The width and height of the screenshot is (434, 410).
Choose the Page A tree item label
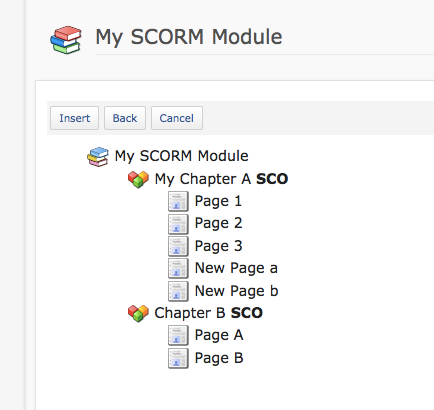point(219,335)
